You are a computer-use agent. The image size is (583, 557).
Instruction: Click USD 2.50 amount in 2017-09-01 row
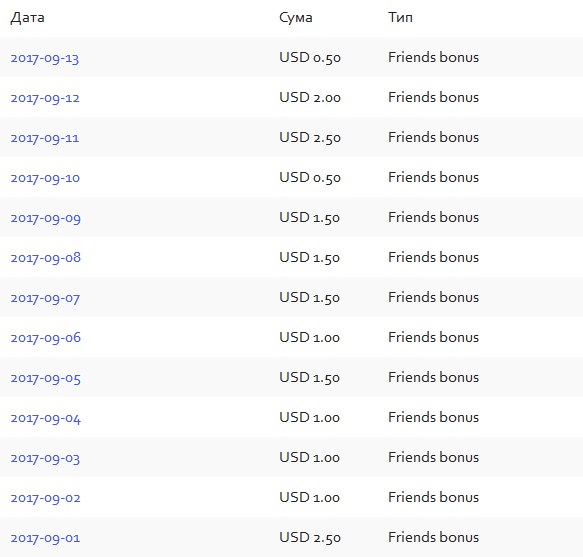point(310,537)
